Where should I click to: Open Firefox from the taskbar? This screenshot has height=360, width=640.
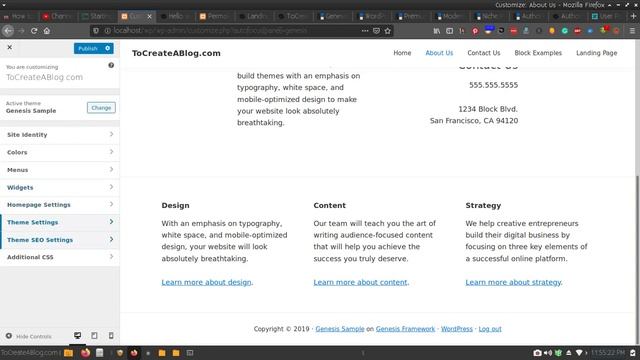(x=85, y=353)
